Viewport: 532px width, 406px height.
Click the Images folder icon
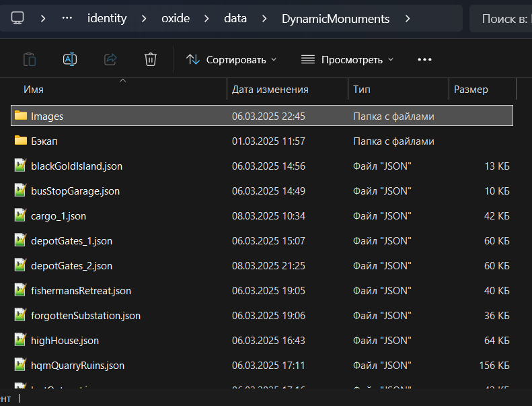(21, 116)
